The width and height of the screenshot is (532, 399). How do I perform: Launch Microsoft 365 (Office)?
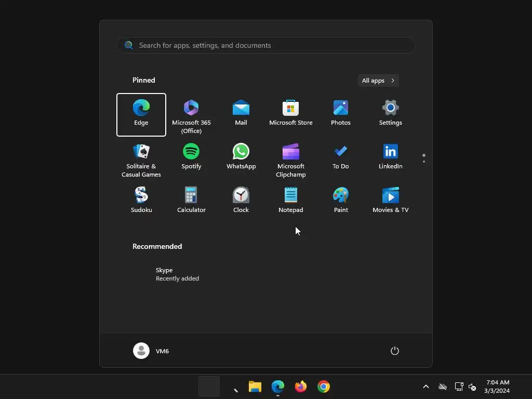(x=191, y=115)
